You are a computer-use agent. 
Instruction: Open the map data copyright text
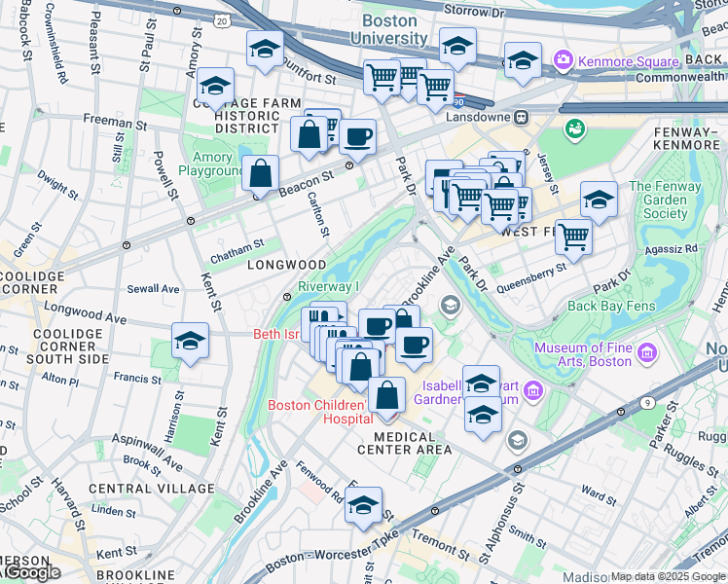click(669, 577)
